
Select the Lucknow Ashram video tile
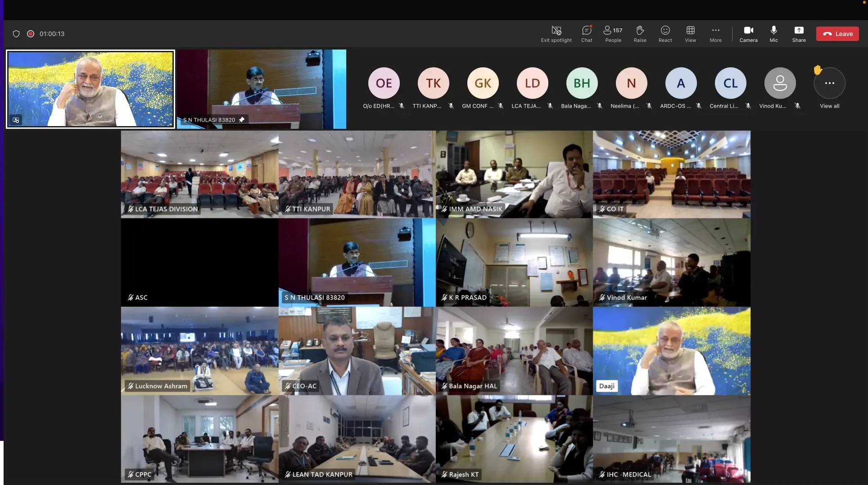click(x=199, y=351)
